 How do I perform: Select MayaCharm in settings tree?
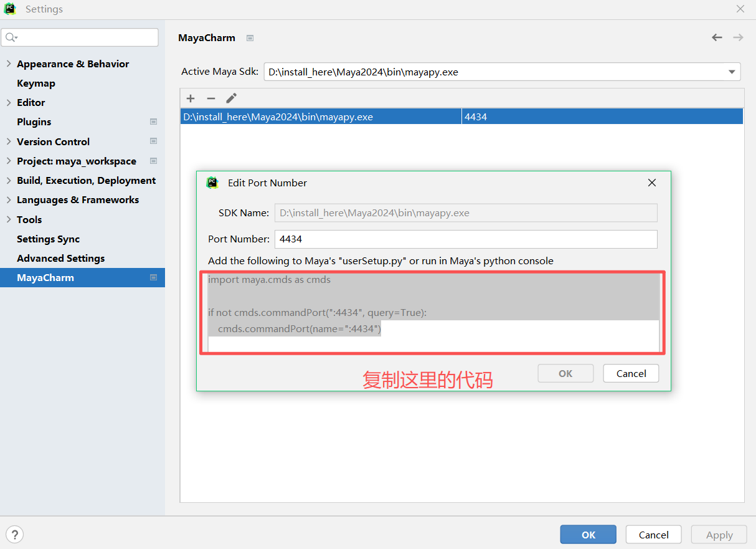[82, 277]
